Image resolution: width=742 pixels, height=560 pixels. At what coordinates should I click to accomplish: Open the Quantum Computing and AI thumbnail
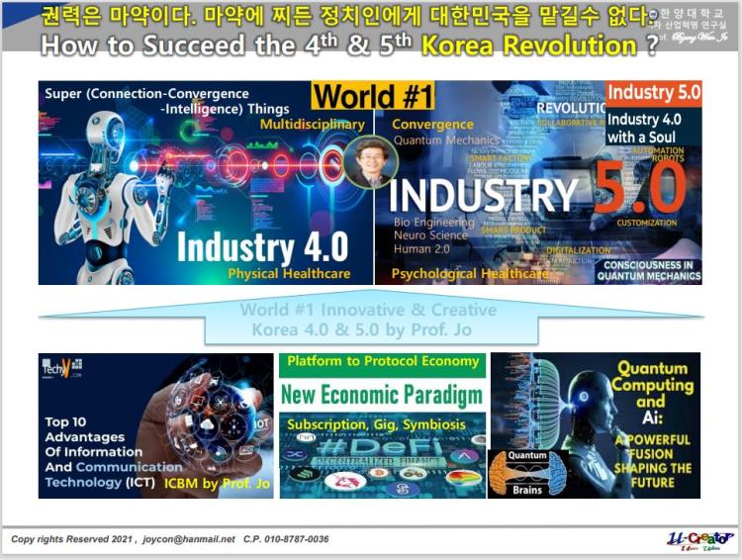coord(594,425)
